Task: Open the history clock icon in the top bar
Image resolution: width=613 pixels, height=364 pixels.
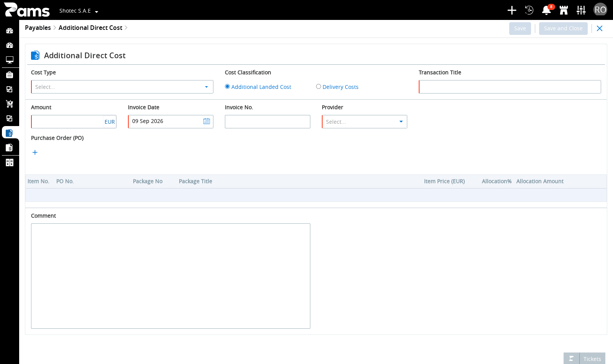Action: (x=529, y=10)
